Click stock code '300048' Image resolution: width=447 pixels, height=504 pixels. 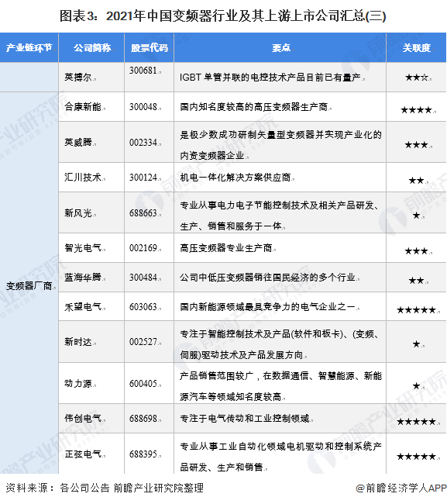click(x=143, y=107)
